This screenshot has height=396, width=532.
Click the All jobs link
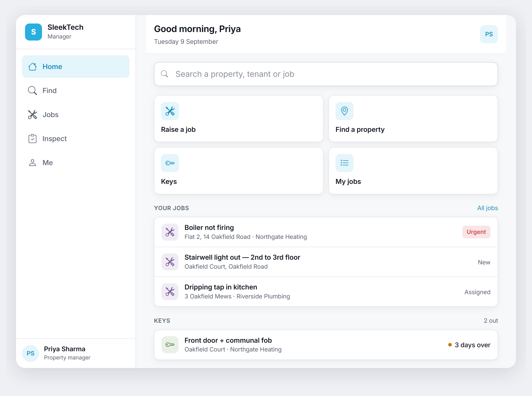point(487,208)
